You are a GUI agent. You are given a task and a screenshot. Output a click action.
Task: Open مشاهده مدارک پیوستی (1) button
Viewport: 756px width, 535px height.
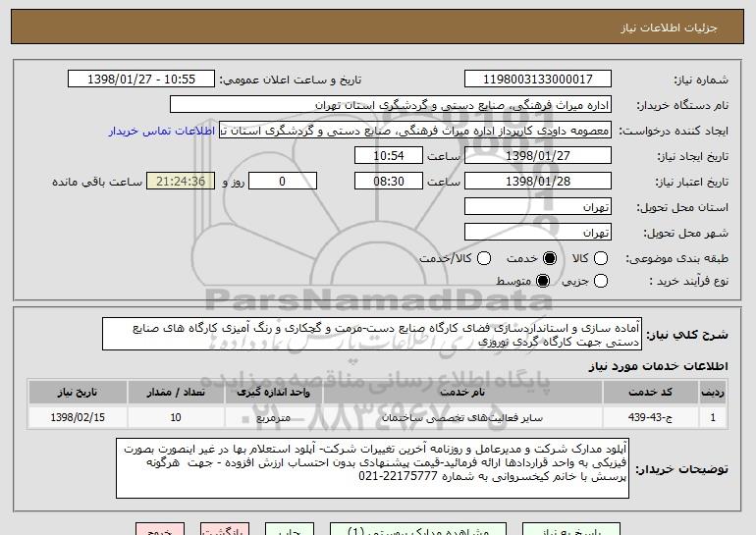coord(418,529)
